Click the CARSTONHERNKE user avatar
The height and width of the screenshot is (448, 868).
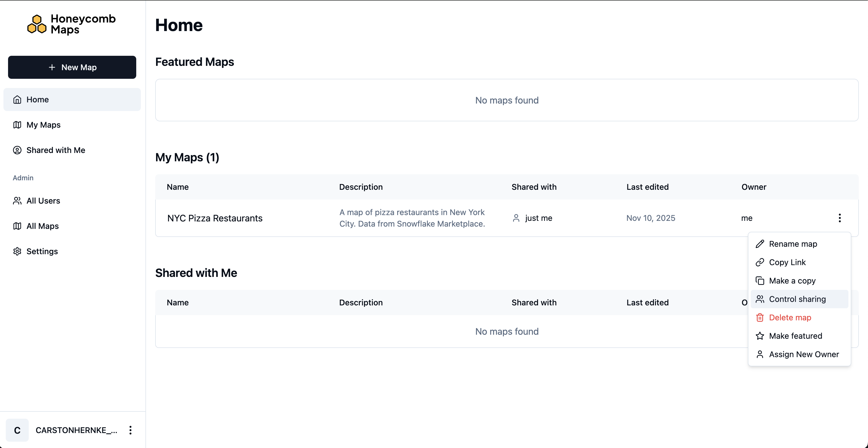tap(17, 430)
